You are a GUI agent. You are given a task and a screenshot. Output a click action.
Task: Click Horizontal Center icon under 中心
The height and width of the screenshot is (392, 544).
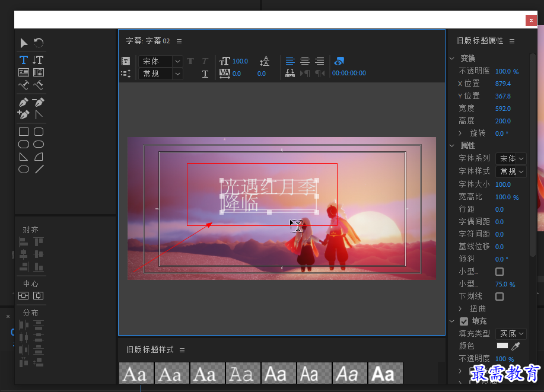[24, 295]
